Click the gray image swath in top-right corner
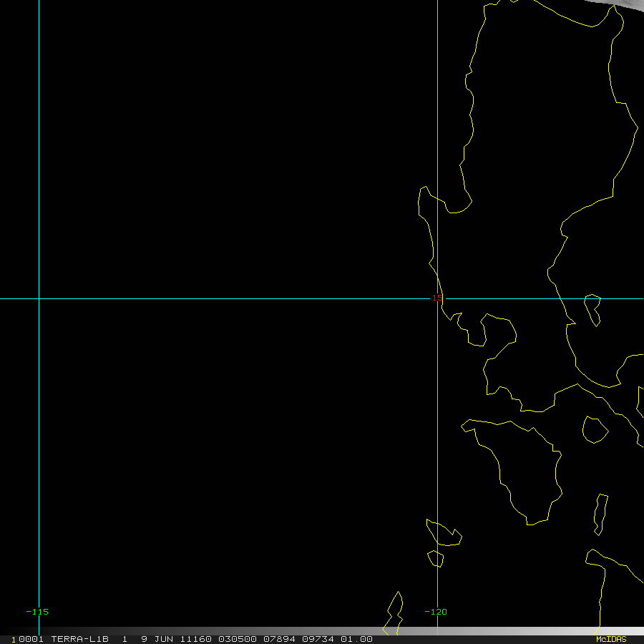644x644 pixels. coord(621,9)
